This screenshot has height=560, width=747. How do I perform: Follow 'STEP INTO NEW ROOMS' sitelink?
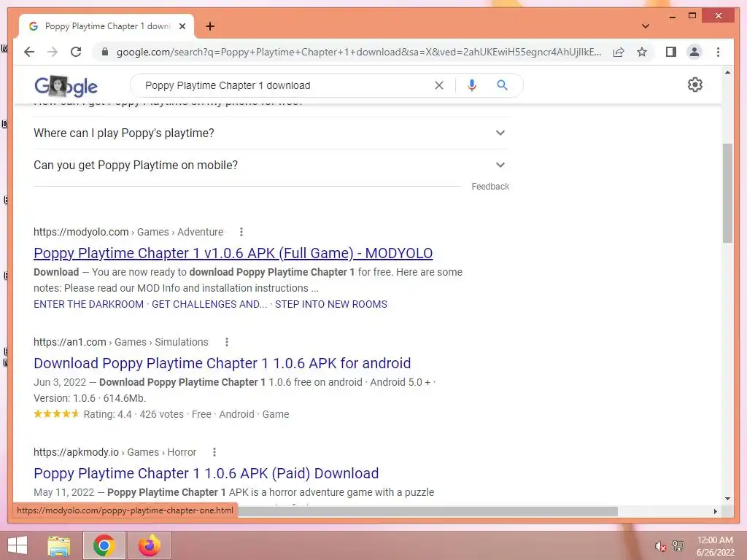331,304
